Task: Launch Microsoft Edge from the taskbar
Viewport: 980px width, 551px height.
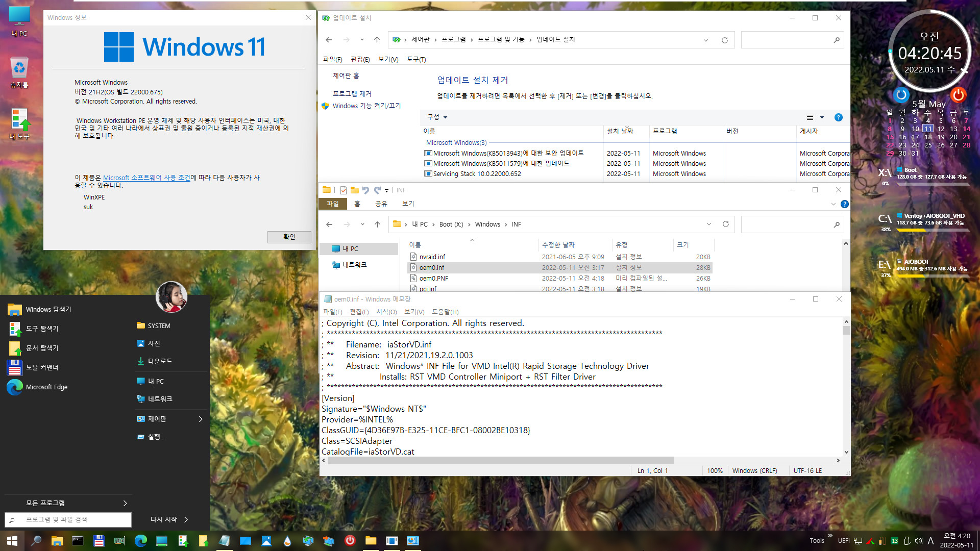Action: 140,541
